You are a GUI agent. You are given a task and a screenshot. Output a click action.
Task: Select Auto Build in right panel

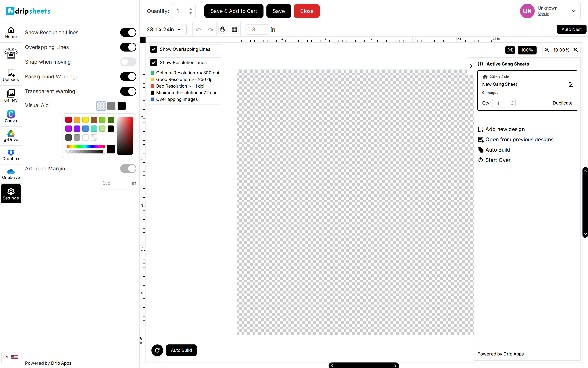pos(494,150)
